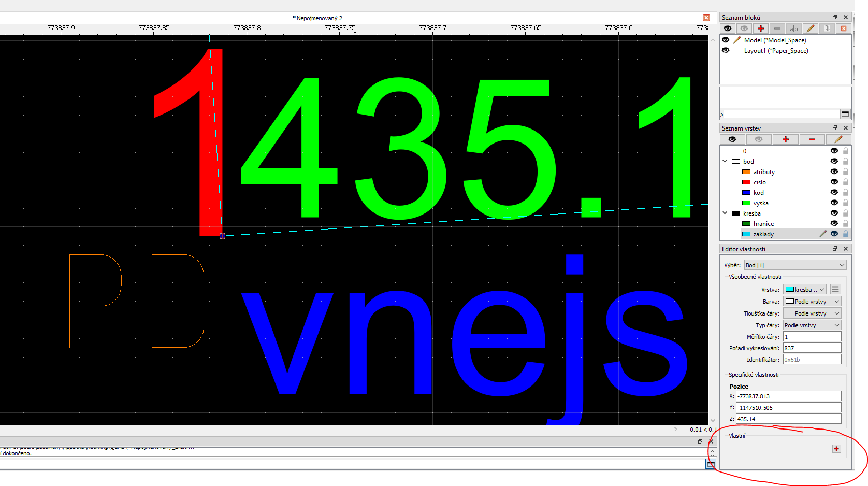Hide the kresba layer

(x=834, y=213)
